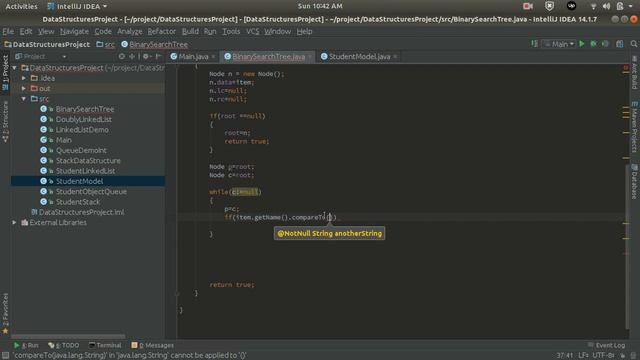Screen dimensions: 640x360
Task: Select LinkedListDemo in project tree
Action: pyautogui.click(x=82, y=130)
